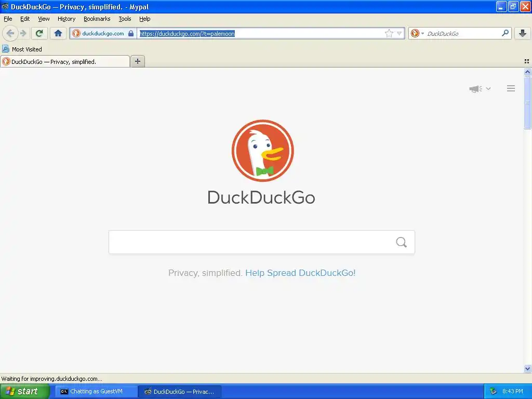532x399 pixels.
Task: Open the History menu
Action: (66, 19)
